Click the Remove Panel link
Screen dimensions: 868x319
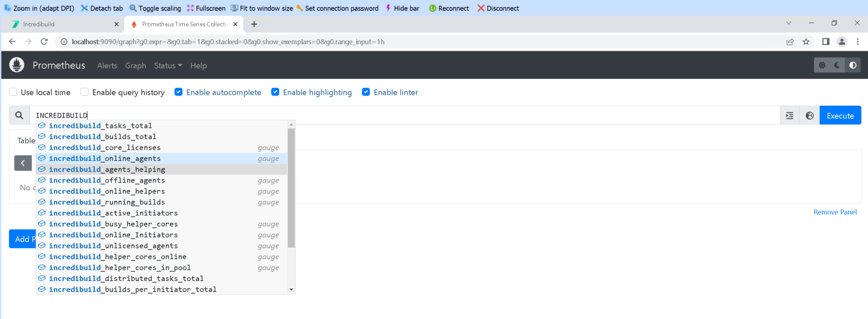835,212
